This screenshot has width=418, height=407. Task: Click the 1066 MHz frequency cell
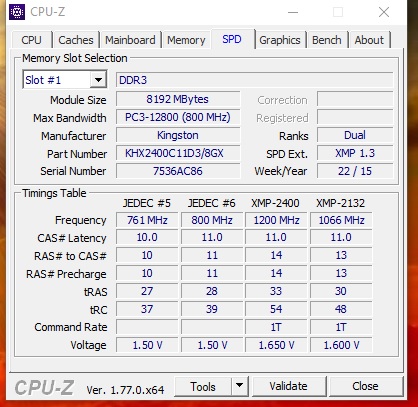(341, 220)
